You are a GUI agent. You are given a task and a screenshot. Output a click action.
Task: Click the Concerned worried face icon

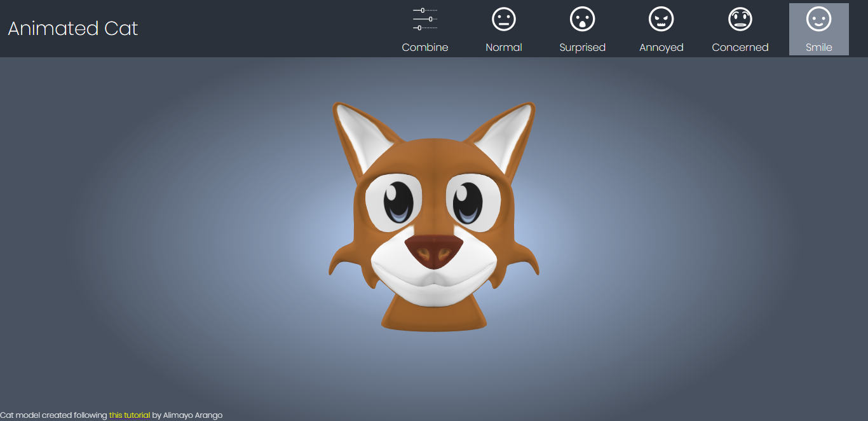740,19
